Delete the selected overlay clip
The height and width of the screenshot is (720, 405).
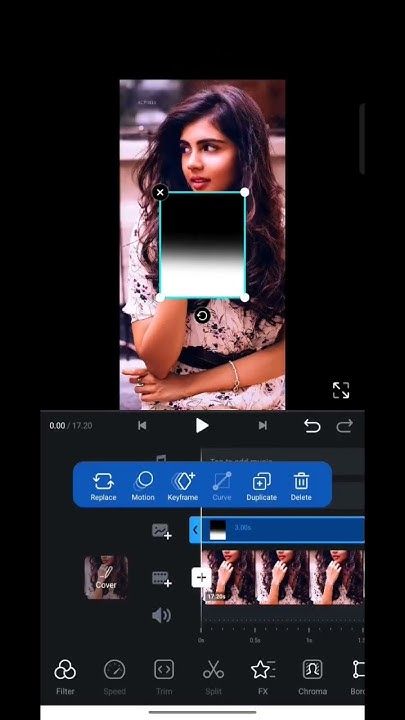[301, 486]
